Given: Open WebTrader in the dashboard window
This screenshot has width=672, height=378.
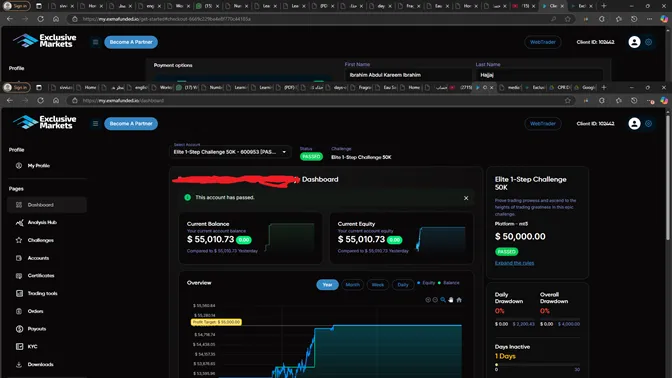Looking at the screenshot, I should pos(543,123).
